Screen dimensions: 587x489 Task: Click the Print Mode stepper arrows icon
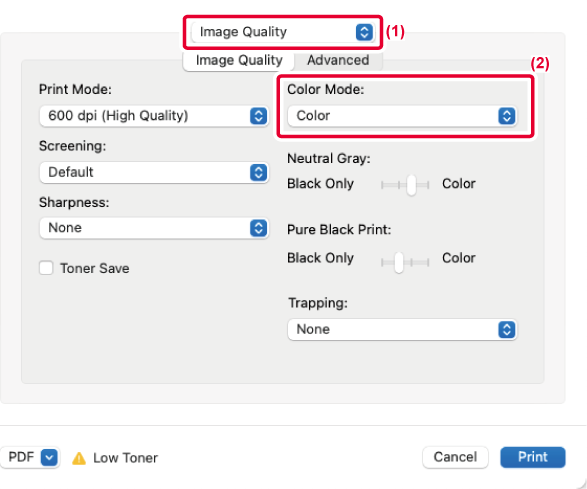click(258, 116)
